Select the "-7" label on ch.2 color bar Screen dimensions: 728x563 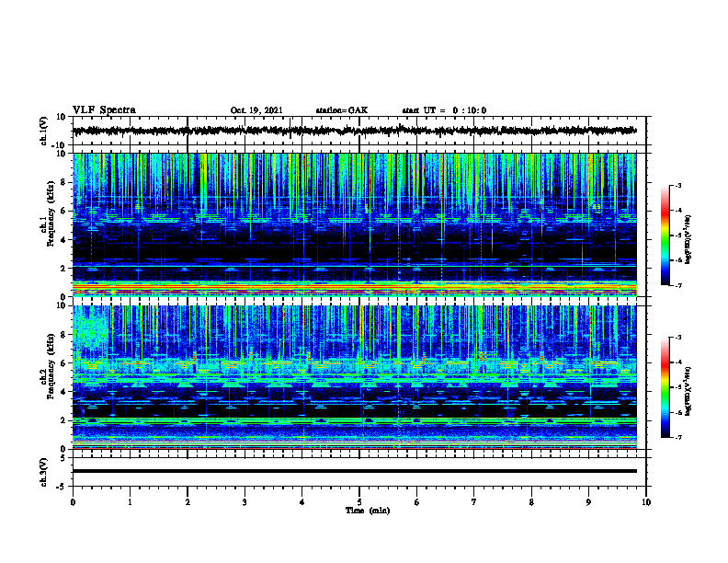tap(677, 437)
